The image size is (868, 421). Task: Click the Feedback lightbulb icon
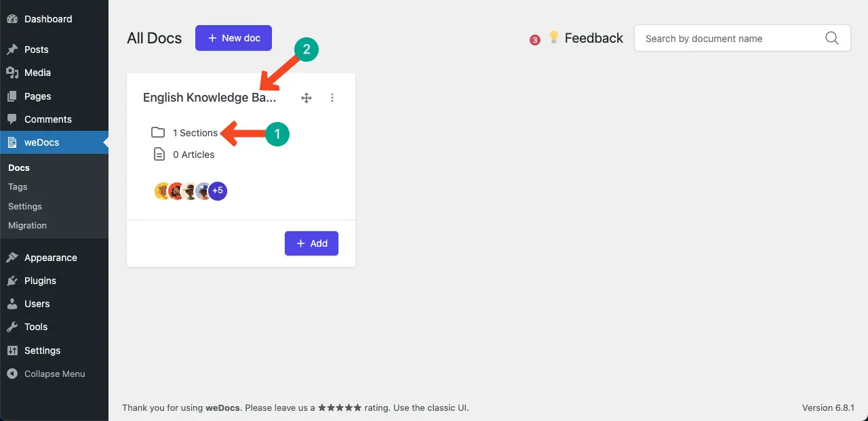point(554,37)
